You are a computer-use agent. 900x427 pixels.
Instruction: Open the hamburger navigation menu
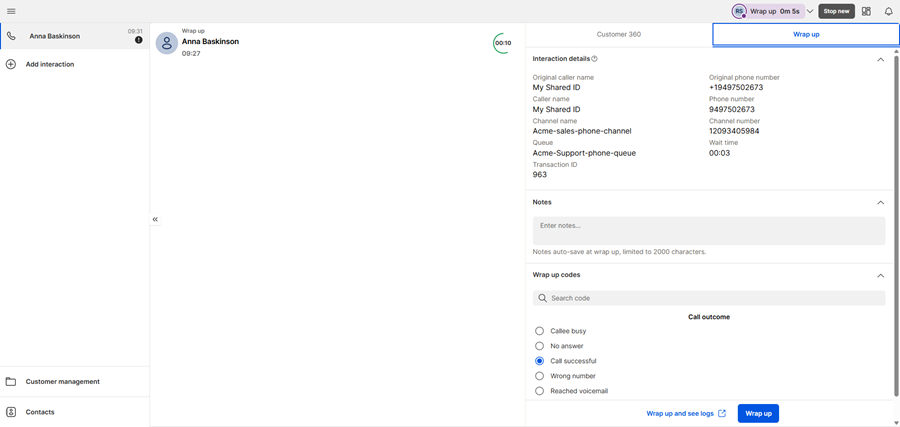11,11
